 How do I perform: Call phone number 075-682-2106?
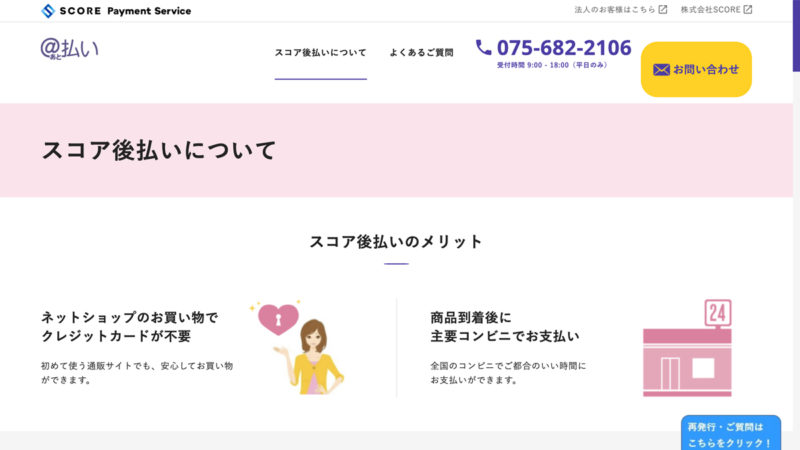[x=564, y=48]
